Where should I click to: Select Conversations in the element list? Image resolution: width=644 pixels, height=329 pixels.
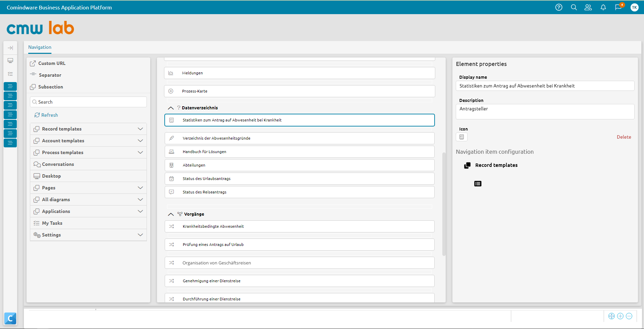click(x=88, y=164)
